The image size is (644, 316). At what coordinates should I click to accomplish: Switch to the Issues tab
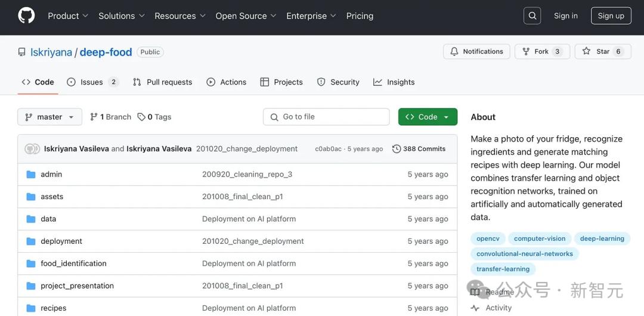click(92, 82)
